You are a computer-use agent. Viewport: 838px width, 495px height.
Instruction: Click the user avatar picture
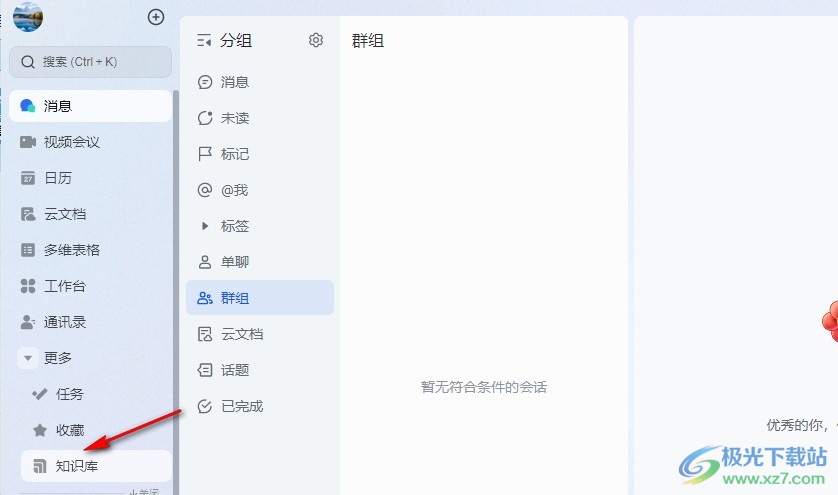click(27, 17)
